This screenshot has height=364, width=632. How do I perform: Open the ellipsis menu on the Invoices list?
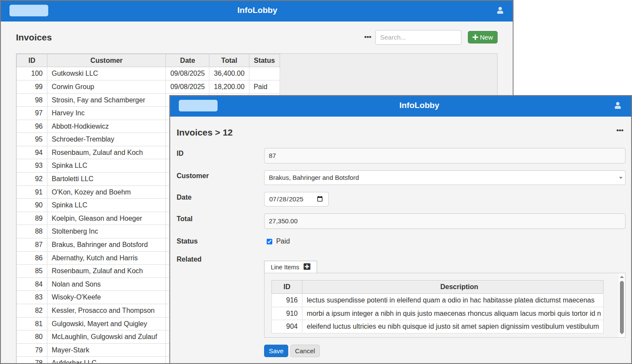click(367, 37)
